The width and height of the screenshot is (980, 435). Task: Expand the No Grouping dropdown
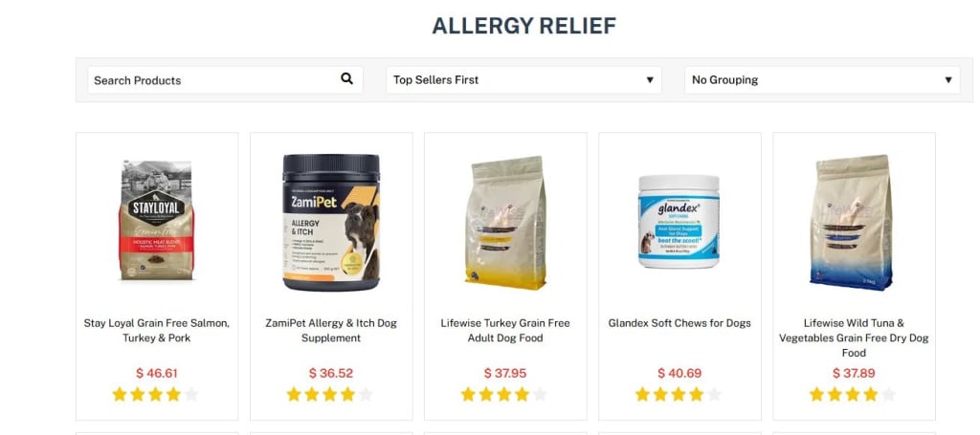point(822,80)
